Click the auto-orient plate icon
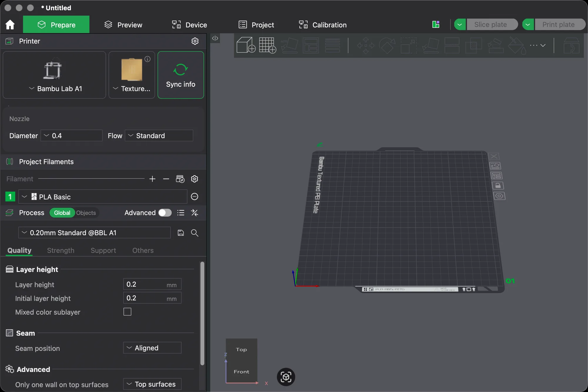 pyautogui.click(x=495, y=166)
